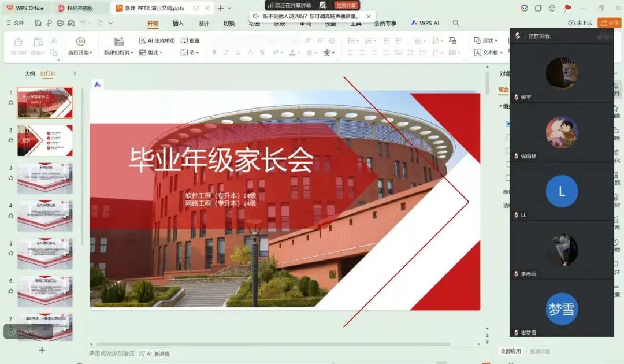Expand the 新建幻灯片 dropdown
Screen dimensions: 624x364
coord(118,53)
